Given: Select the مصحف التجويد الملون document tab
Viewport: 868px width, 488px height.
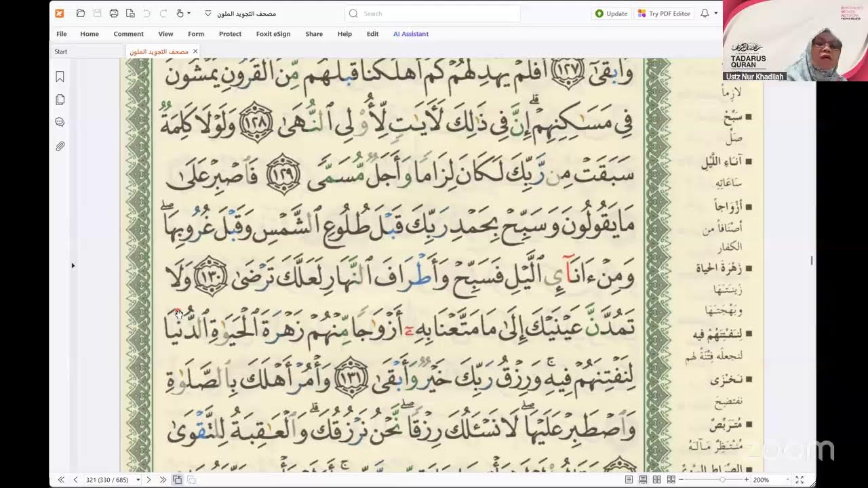Looking at the screenshot, I should pos(159,52).
